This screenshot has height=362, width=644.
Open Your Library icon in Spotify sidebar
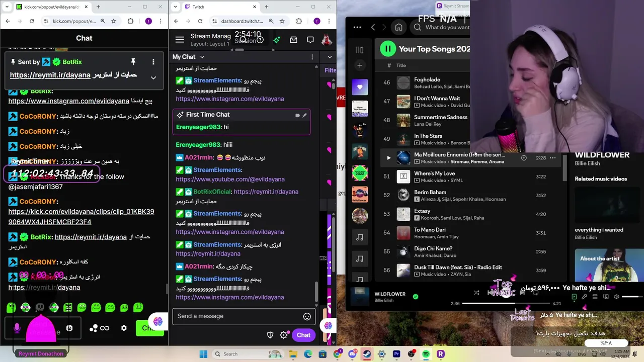click(359, 50)
